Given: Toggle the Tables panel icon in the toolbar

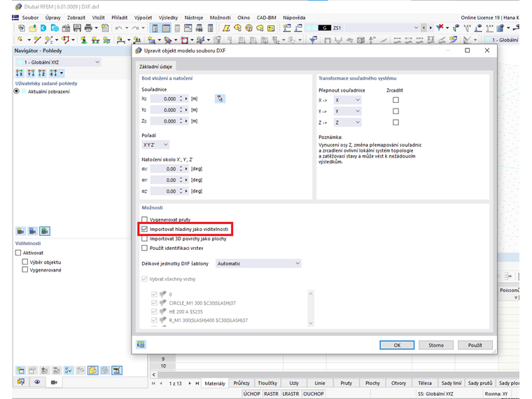Looking at the screenshot, I should coord(167,28).
